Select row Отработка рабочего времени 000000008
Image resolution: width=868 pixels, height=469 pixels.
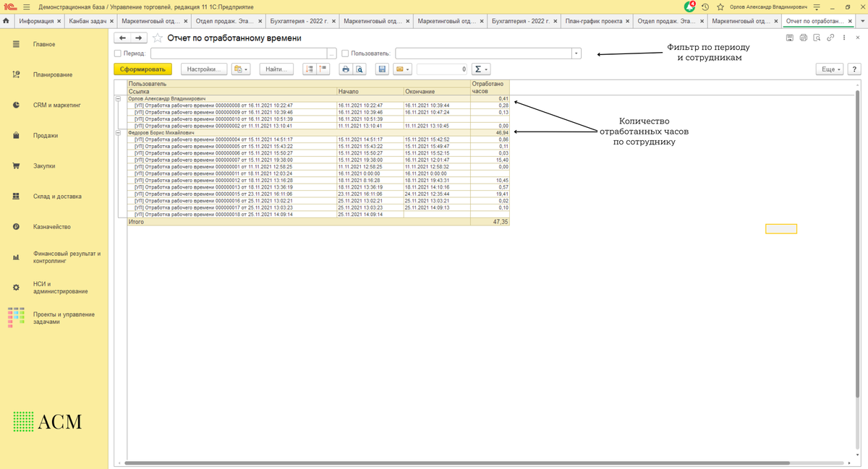[x=318, y=106]
